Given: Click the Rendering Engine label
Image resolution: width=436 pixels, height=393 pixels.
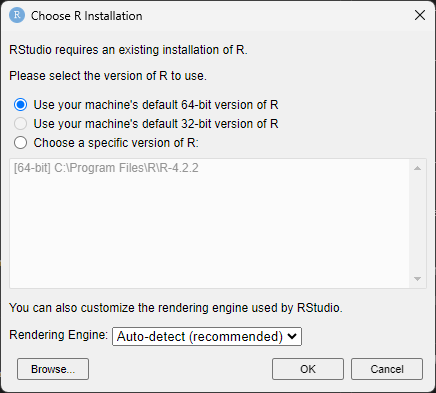Looking at the screenshot, I should pos(59,335).
